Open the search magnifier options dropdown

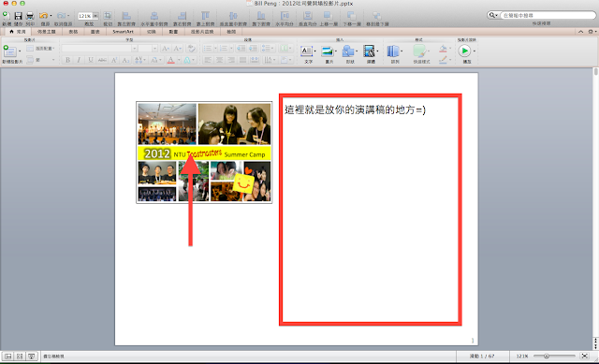coord(493,15)
